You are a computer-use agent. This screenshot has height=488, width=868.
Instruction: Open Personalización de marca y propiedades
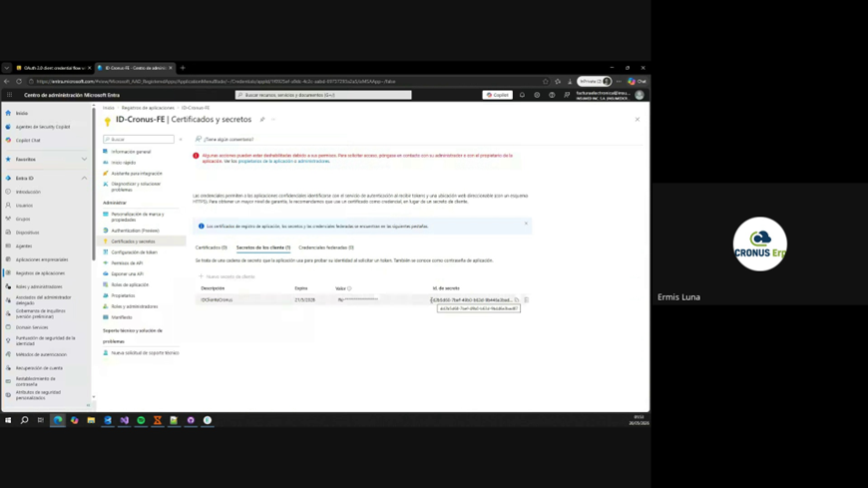coord(138,217)
